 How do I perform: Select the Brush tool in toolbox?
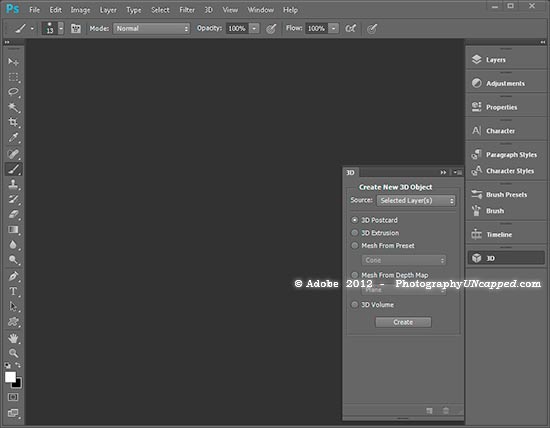[13, 169]
